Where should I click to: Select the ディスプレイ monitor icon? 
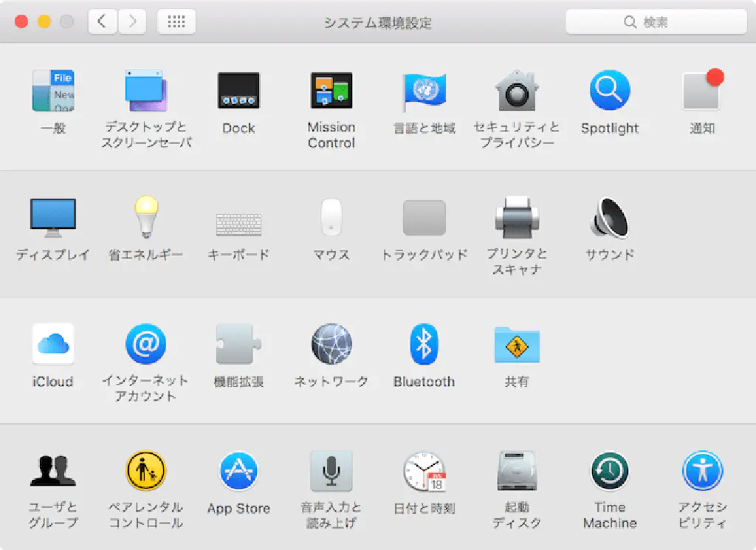point(53,219)
